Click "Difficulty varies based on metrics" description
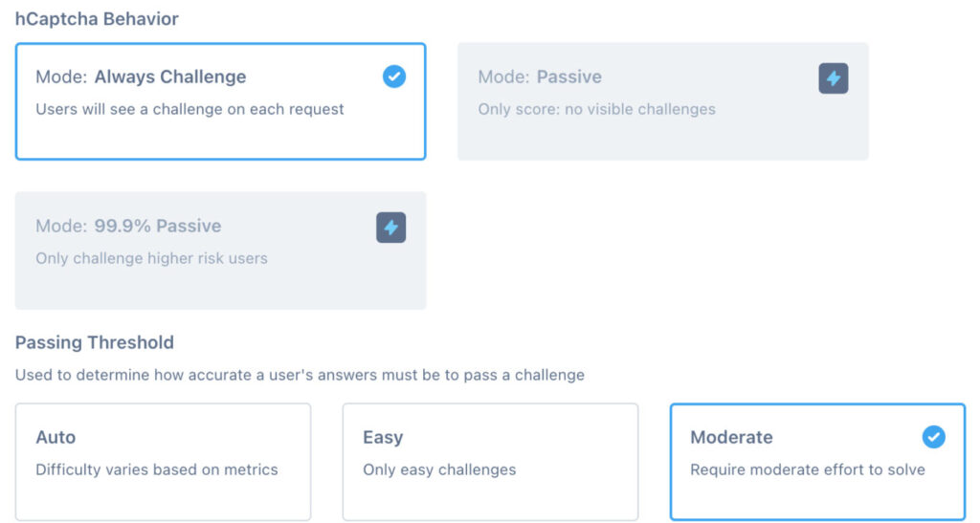Image resolution: width=980 pixels, height=523 pixels. point(157,469)
